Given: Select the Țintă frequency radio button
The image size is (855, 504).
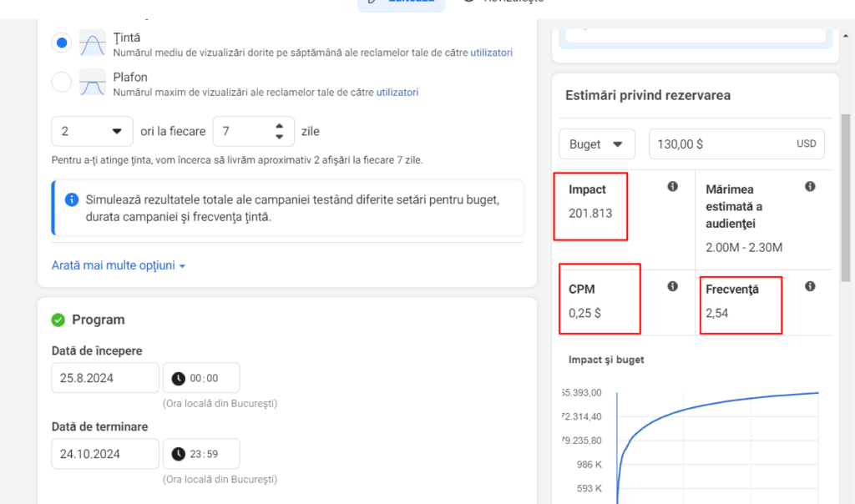Looking at the screenshot, I should pyautogui.click(x=62, y=43).
